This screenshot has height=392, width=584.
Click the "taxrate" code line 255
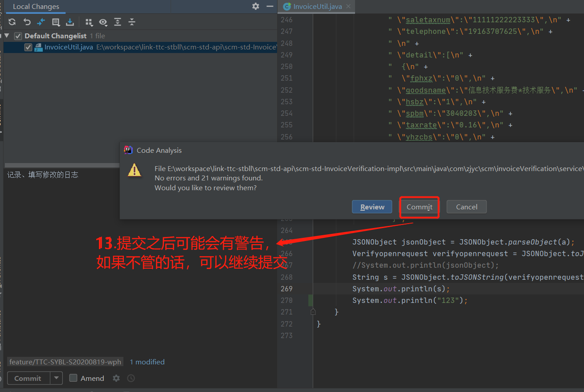point(450,125)
